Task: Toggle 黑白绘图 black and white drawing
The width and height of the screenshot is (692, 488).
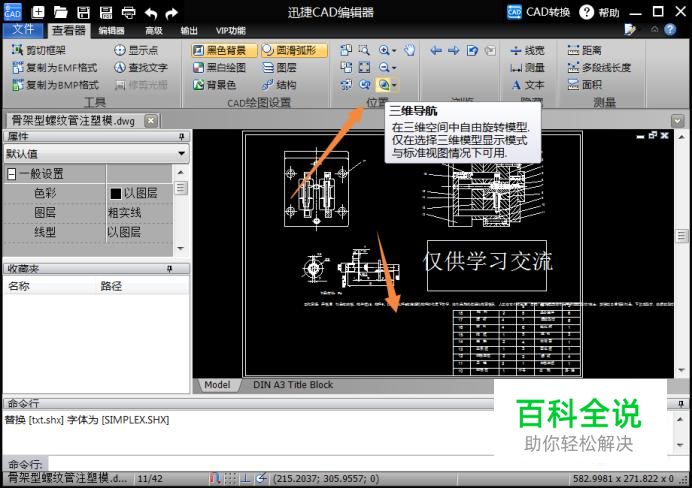Action: [219, 68]
